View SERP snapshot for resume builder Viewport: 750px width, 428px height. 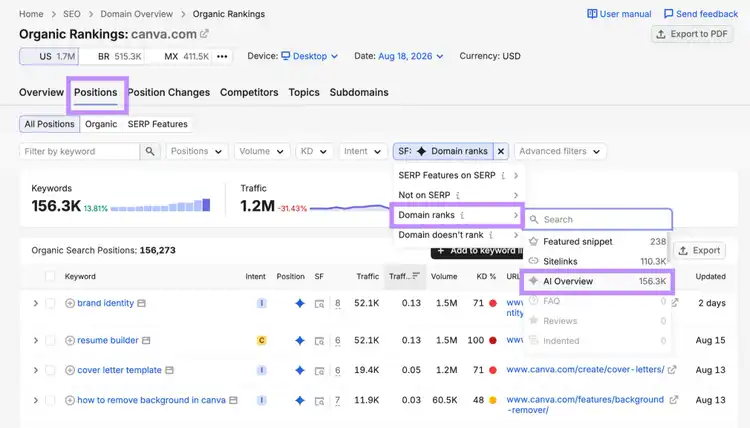[320, 340]
